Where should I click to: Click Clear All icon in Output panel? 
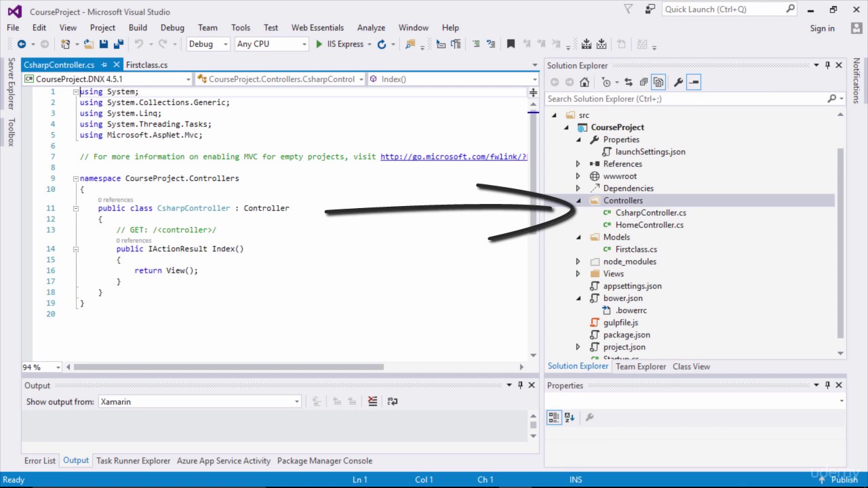point(372,401)
